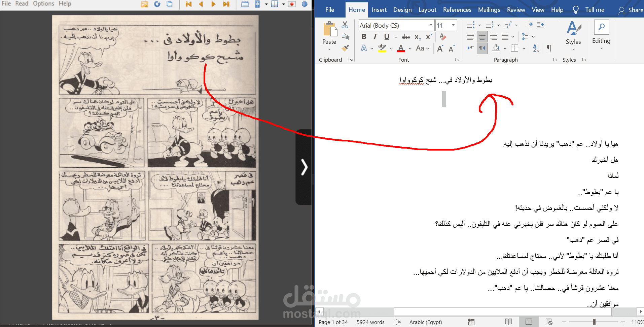
Task: Set left-to-right text direction
Action: pos(471,48)
